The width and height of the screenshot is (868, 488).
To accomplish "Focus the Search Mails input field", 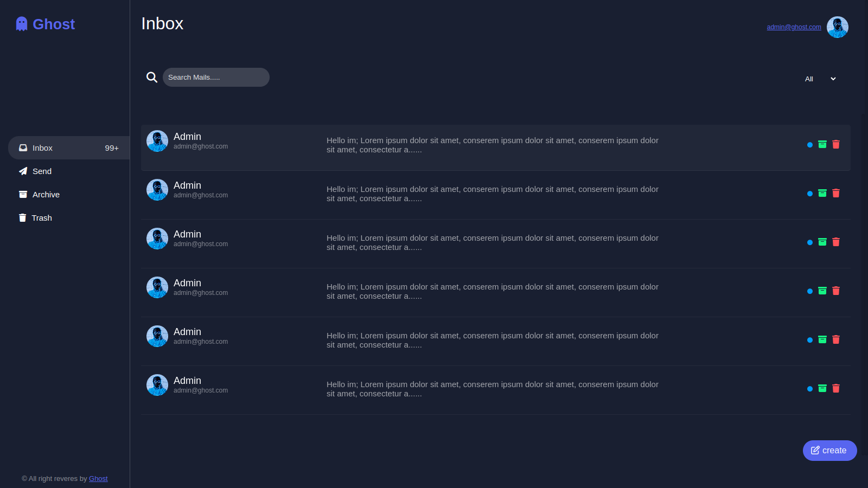I will tap(216, 77).
